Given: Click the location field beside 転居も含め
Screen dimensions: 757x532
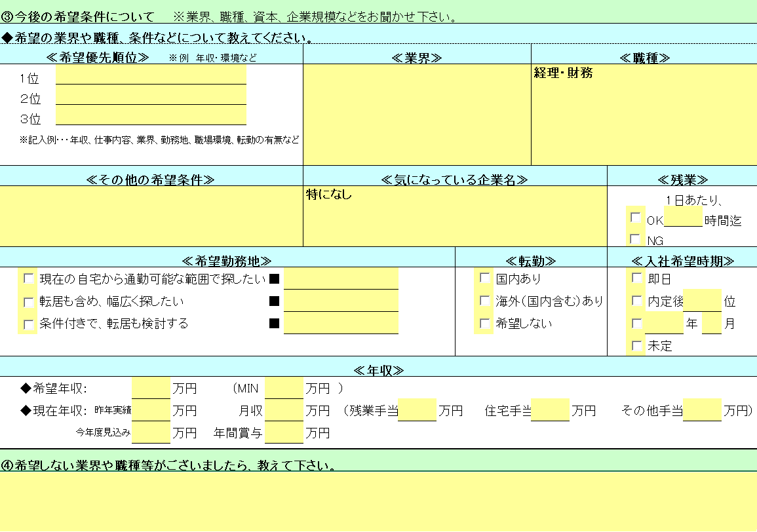Looking at the screenshot, I should click(341, 301).
